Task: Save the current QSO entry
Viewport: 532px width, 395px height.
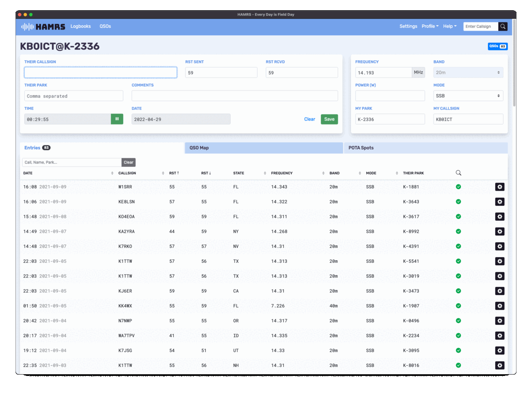Action: tap(329, 119)
